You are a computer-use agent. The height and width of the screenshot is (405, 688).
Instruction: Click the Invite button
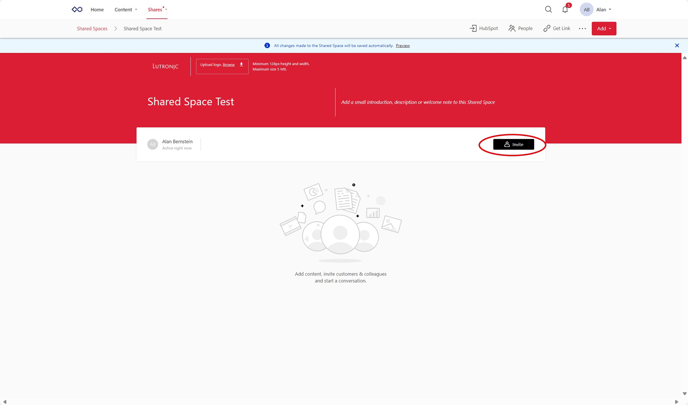[x=513, y=145]
